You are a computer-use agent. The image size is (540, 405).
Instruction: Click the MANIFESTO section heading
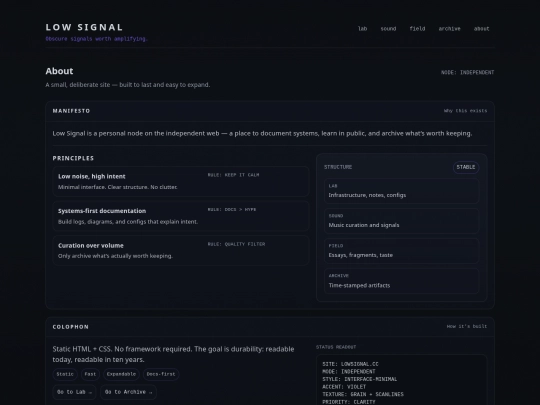click(x=71, y=111)
